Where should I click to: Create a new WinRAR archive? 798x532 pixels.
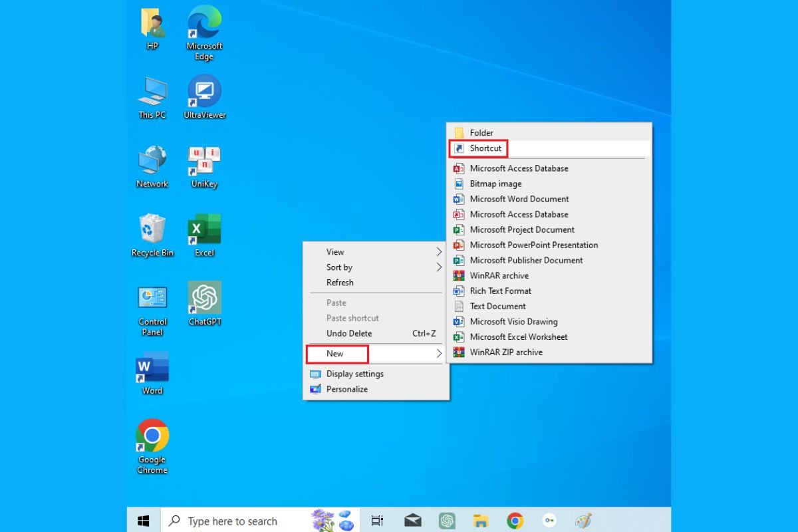pos(549,275)
